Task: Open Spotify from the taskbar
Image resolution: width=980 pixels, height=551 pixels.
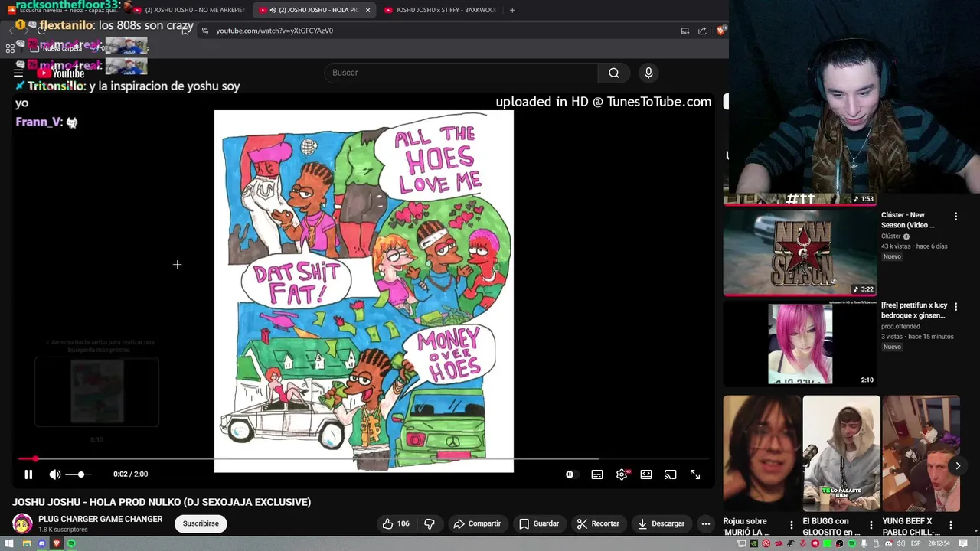Action: [x=71, y=543]
